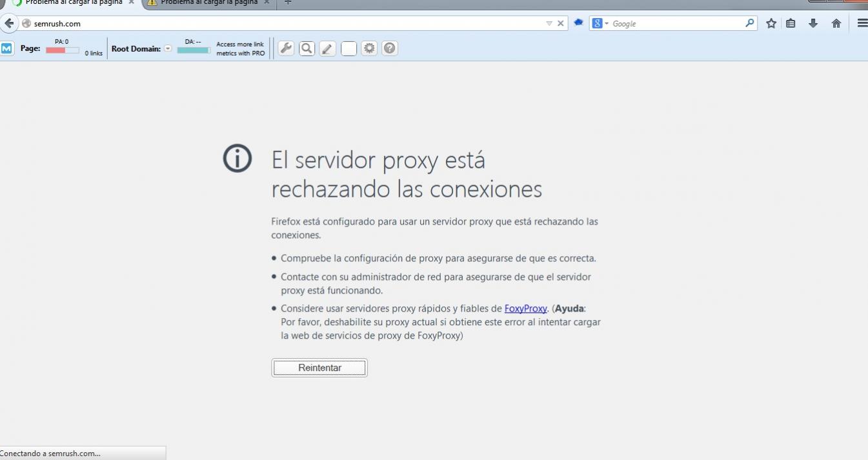The height and width of the screenshot is (460, 868).
Task: Switch to the second error tab
Action: 208,3
